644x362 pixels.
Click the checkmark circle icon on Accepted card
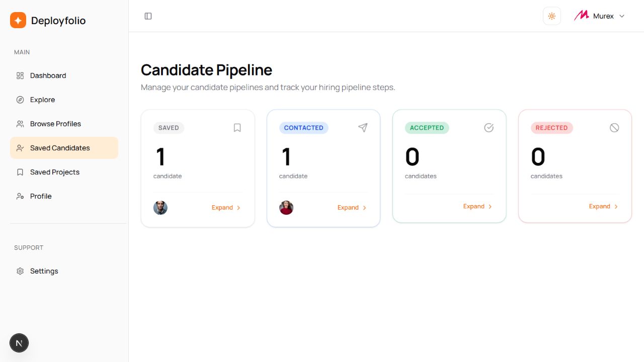click(x=489, y=128)
